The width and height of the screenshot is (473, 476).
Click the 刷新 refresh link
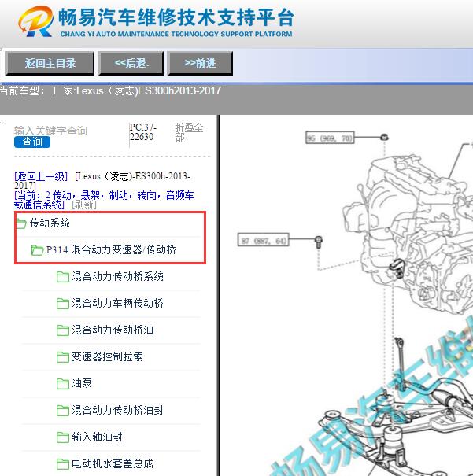pyautogui.click(x=84, y=205)
